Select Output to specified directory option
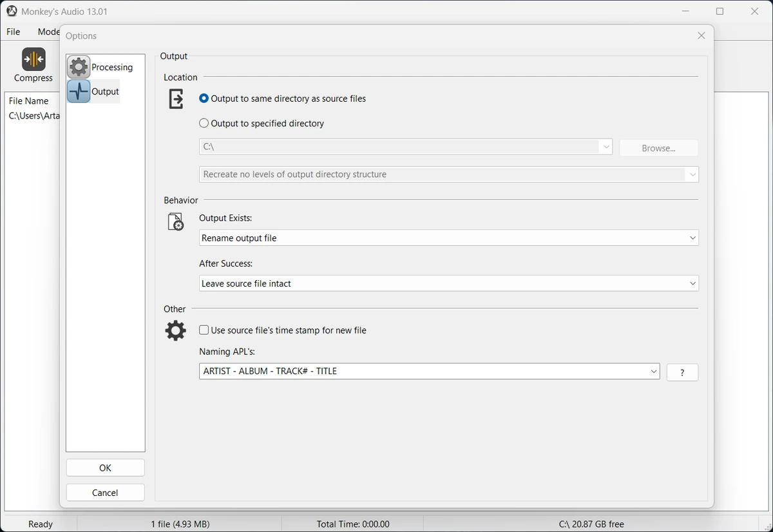The image size is (773, 532). click(x=262, y=123)
